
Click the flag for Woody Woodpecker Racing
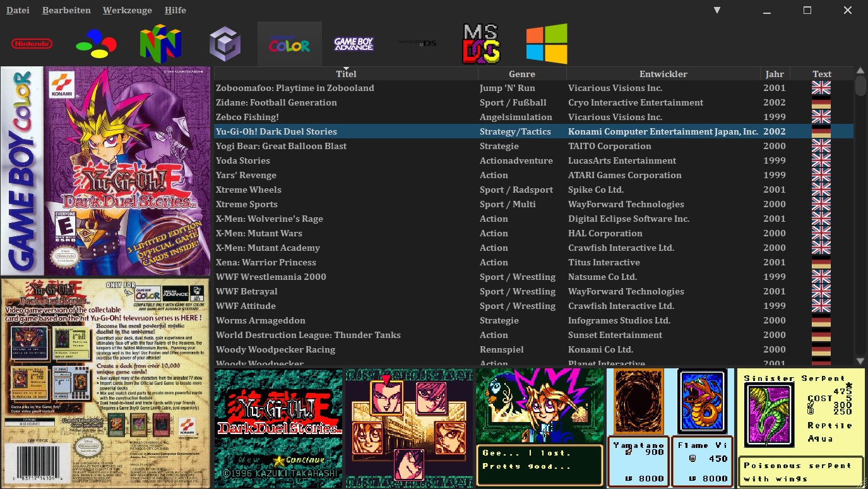821,349
